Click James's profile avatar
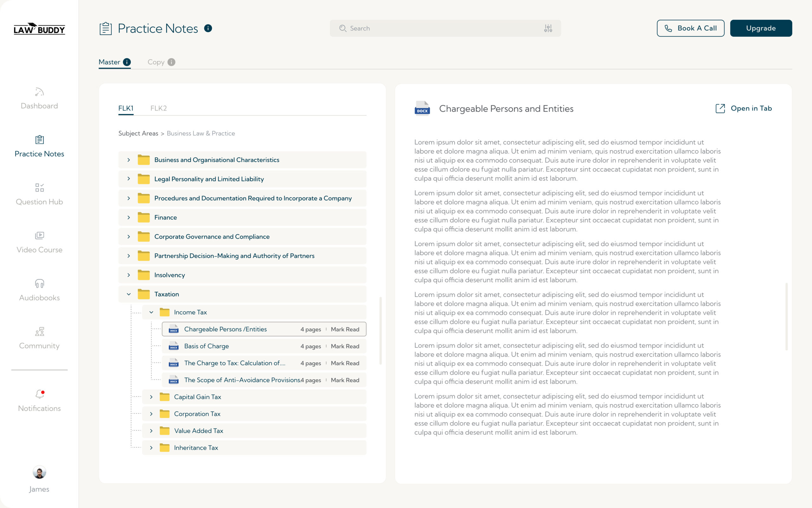 (39, 472)
